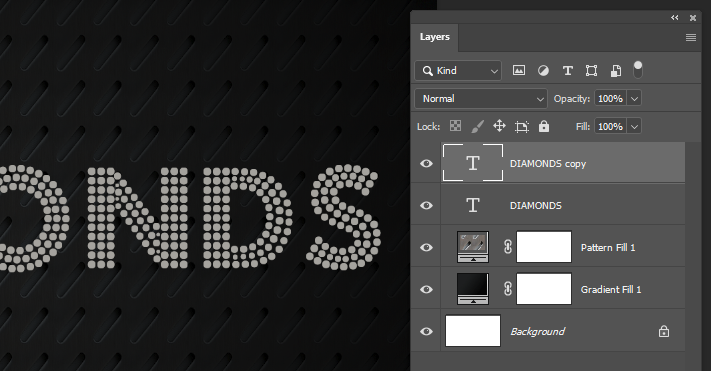
Task: Hide the Background layer
Action: coord(426,332)
